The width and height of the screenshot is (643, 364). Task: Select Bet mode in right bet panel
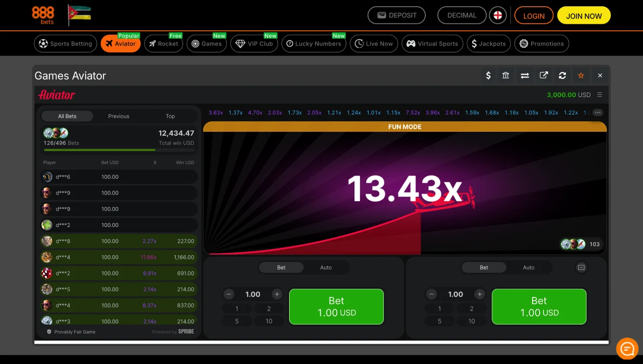[x=484, y=267]
